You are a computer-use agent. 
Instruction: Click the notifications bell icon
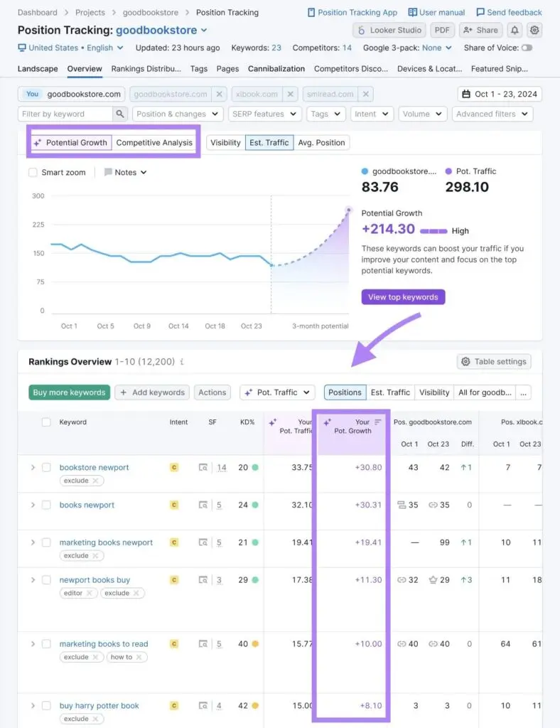(x=515, y=30)
